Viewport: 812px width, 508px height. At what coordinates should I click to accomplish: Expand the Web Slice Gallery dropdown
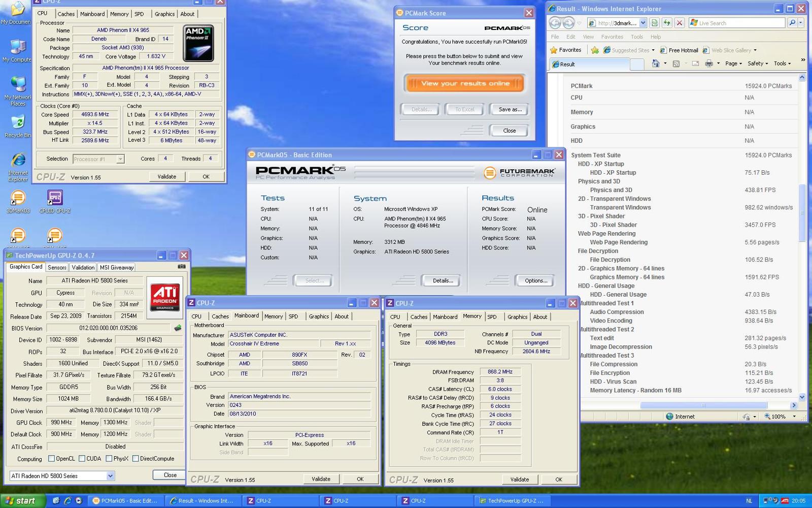(755, 50)
